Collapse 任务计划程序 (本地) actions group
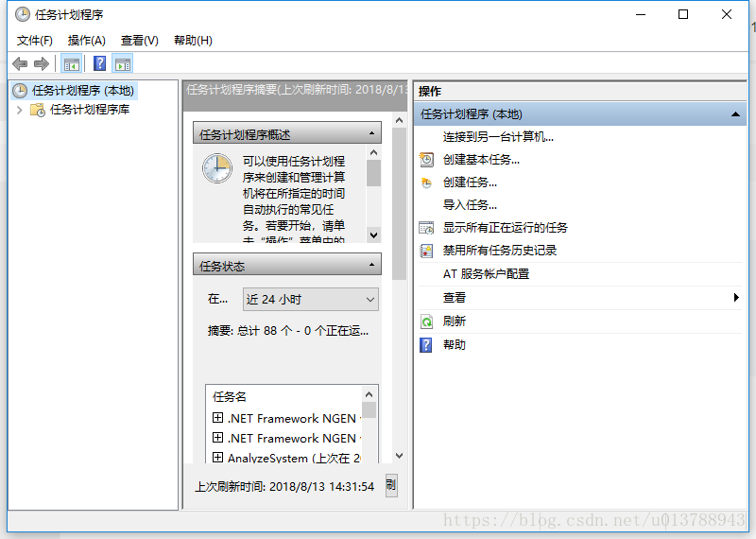Screen dimensions: 756x539 pos(735,114)
